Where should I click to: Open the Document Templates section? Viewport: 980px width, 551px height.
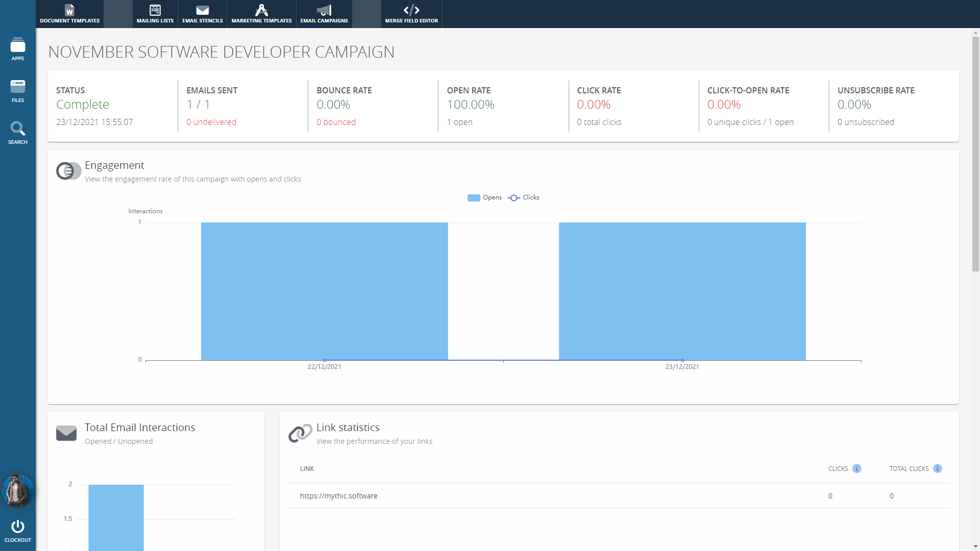(69, 14)
